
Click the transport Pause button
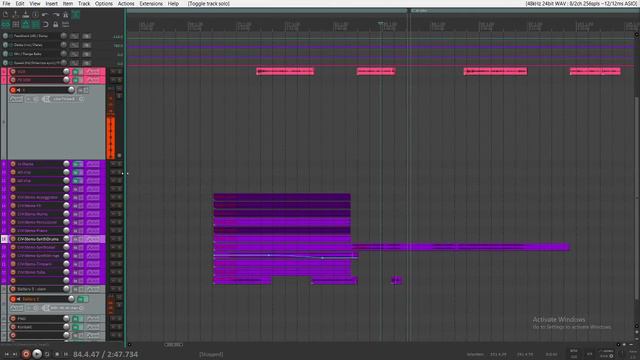pyautogui.click(x=66, y=354)
